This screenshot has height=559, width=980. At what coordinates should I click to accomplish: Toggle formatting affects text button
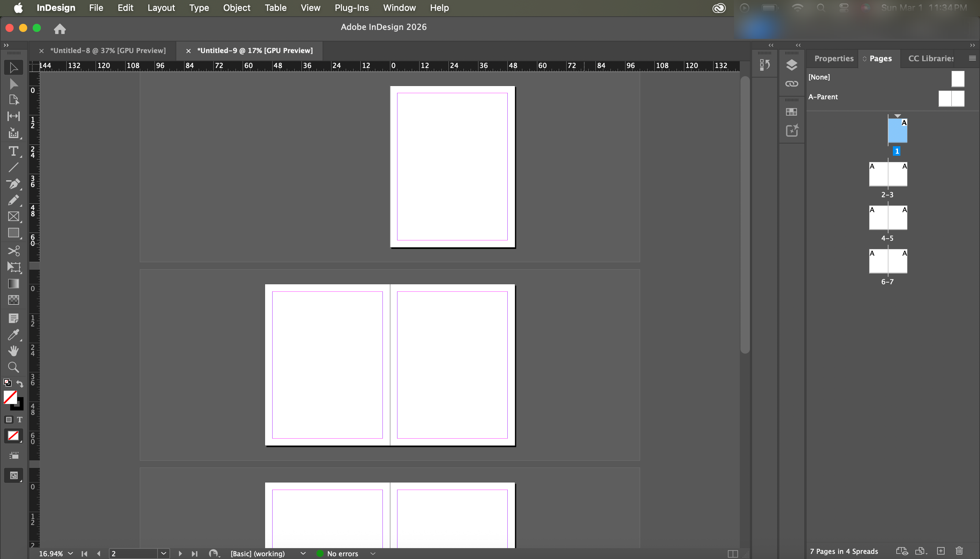[20, 420]
